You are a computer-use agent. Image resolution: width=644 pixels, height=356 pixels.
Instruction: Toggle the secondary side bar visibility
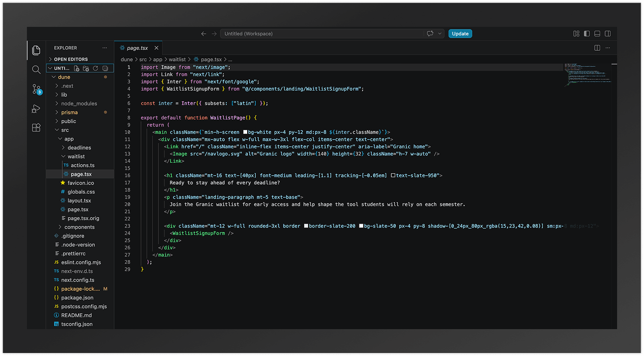pos(608,34)
